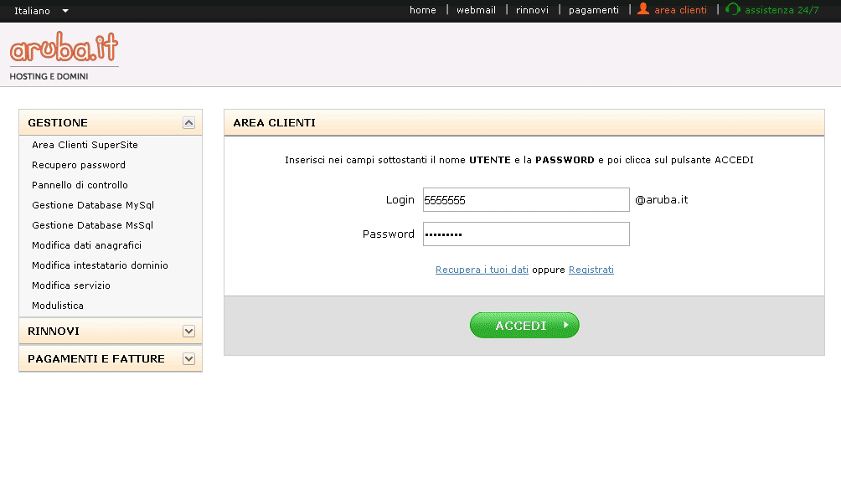Click the green ACCEDI button
The height and width of the screenshot is (504, 841).
[x=524, y=326]
